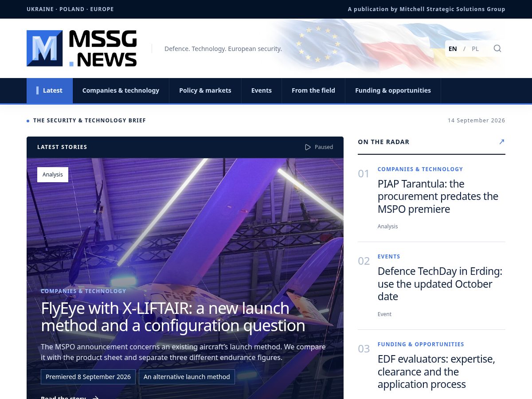Image resolution: width=532 pixels, height=399 pixels.
Task: Click 'An alternative launch method' tag
Action: point(187,377)
